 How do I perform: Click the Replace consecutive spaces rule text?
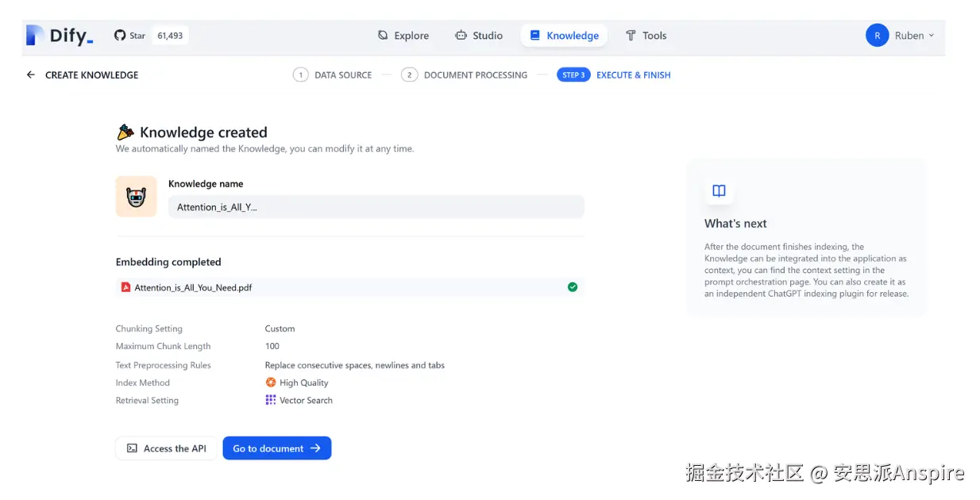pos(354,365)
